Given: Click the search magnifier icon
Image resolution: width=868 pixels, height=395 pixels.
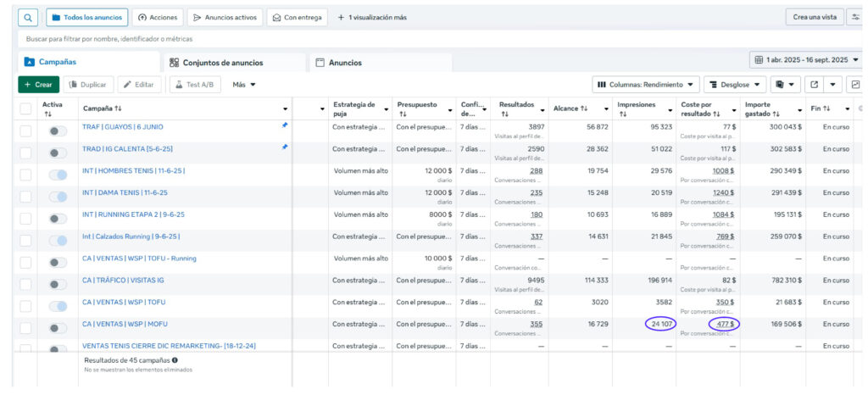Looking at the screenshot, I should point(28,17).
